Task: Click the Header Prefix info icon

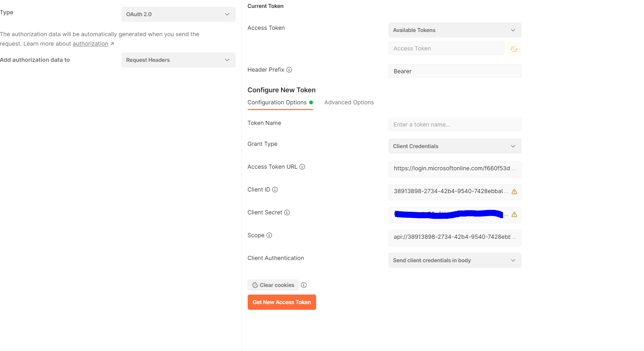Action: pos(289,70)
